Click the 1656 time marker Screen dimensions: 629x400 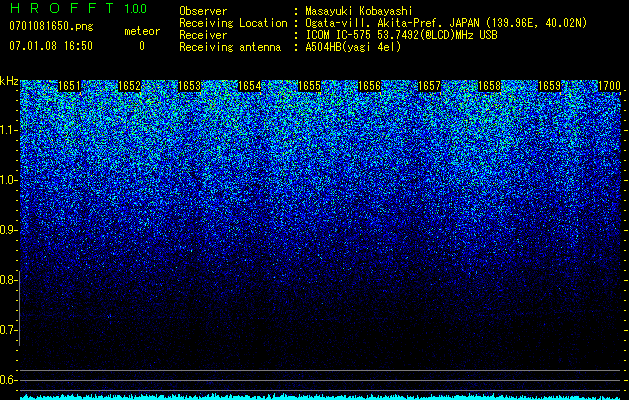[x=369, y=86]
